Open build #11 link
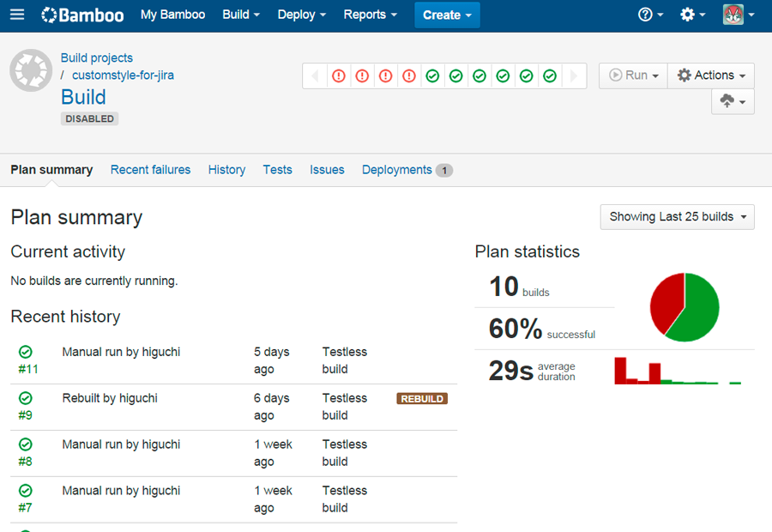This screenshot has height=532, width=772. tap(28, 369)
